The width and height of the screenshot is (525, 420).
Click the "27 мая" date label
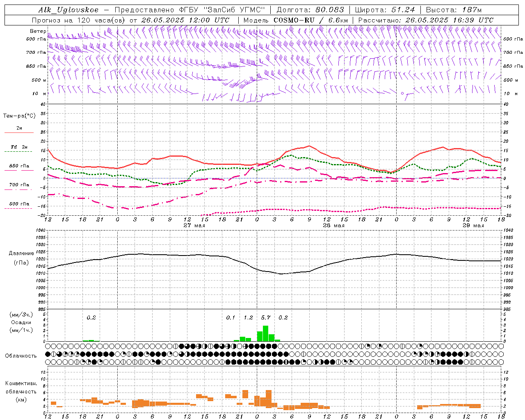(x=194, y=226)
